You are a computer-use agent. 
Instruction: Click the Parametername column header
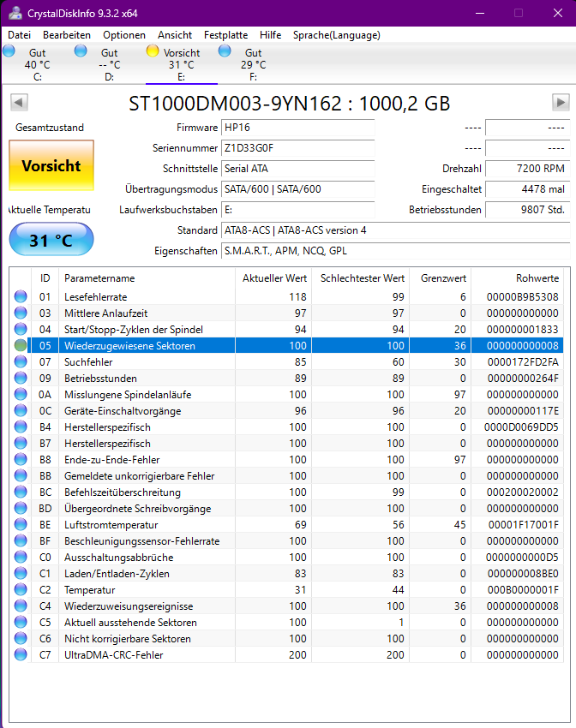pos(147,278)
